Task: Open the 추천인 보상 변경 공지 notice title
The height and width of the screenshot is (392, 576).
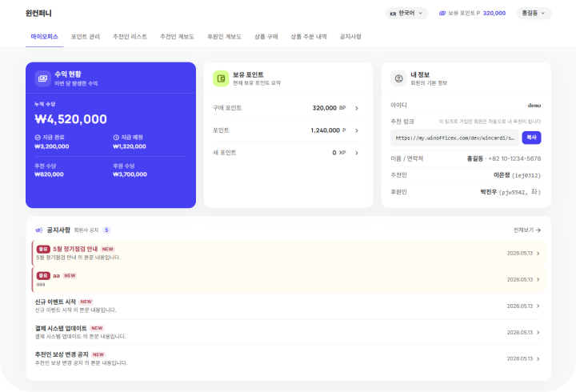Action: click(62, 354)
